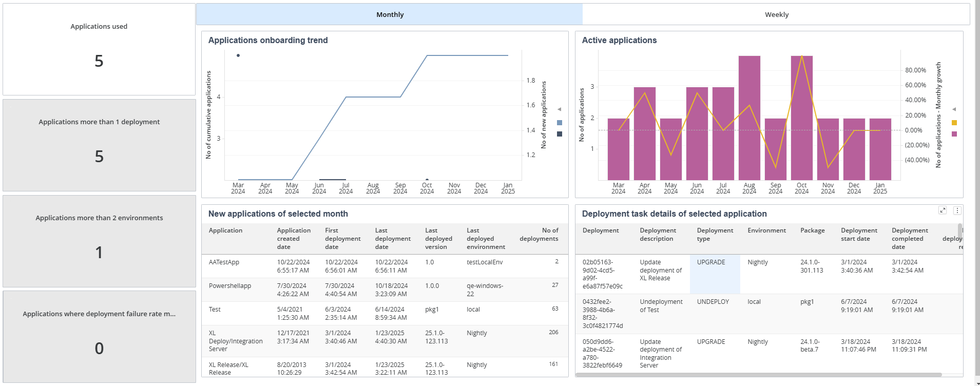Expand the onboarding trend chart legend arrow

click(560, 109)
